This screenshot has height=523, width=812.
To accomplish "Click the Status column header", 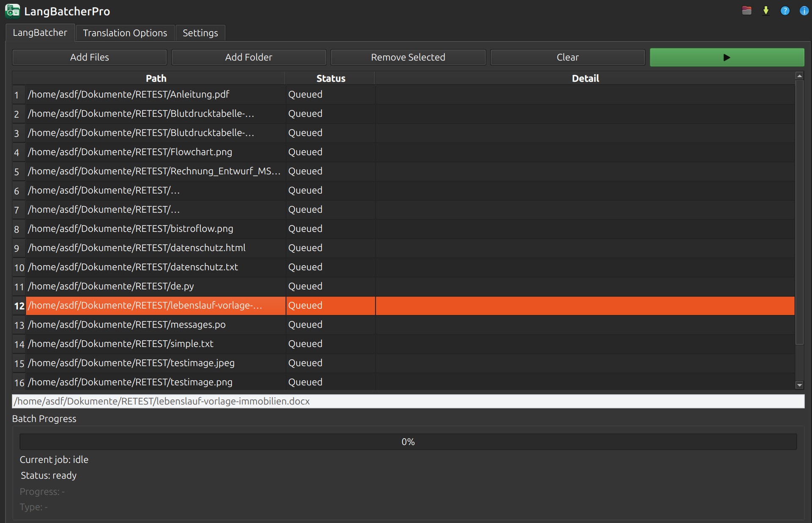I will point(330,78).
